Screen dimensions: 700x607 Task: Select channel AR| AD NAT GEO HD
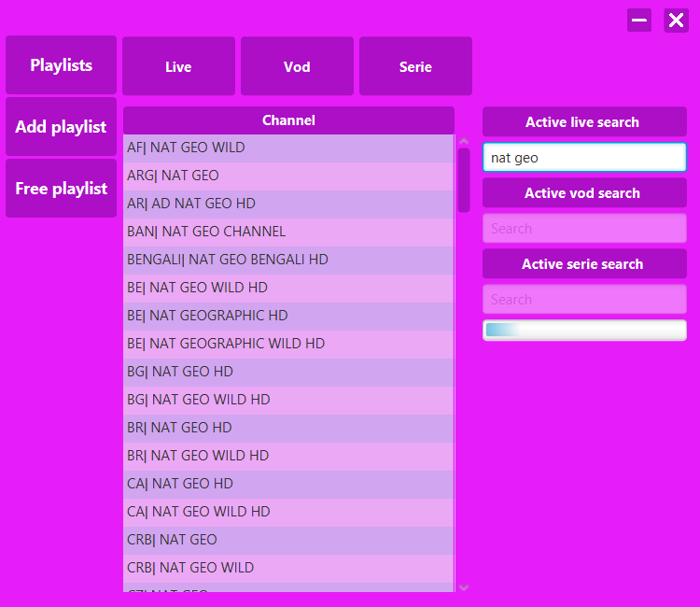pos(288,205)
